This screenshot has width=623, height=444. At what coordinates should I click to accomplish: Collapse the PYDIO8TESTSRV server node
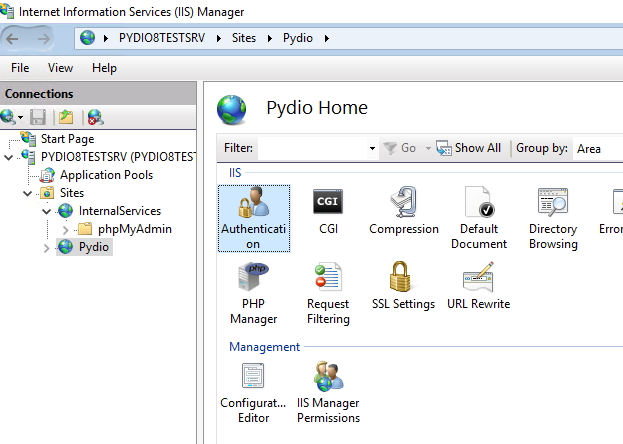8,158
